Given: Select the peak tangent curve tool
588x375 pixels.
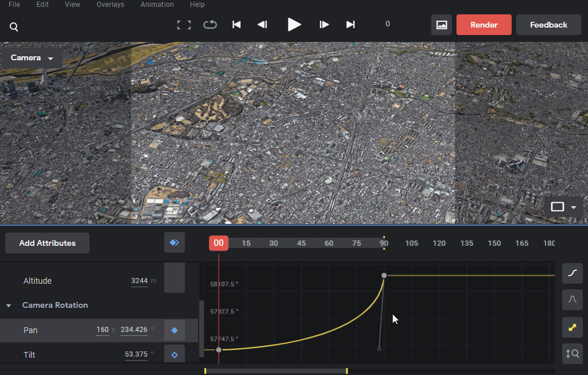Looking at the screenshot, I should point(572,300).
